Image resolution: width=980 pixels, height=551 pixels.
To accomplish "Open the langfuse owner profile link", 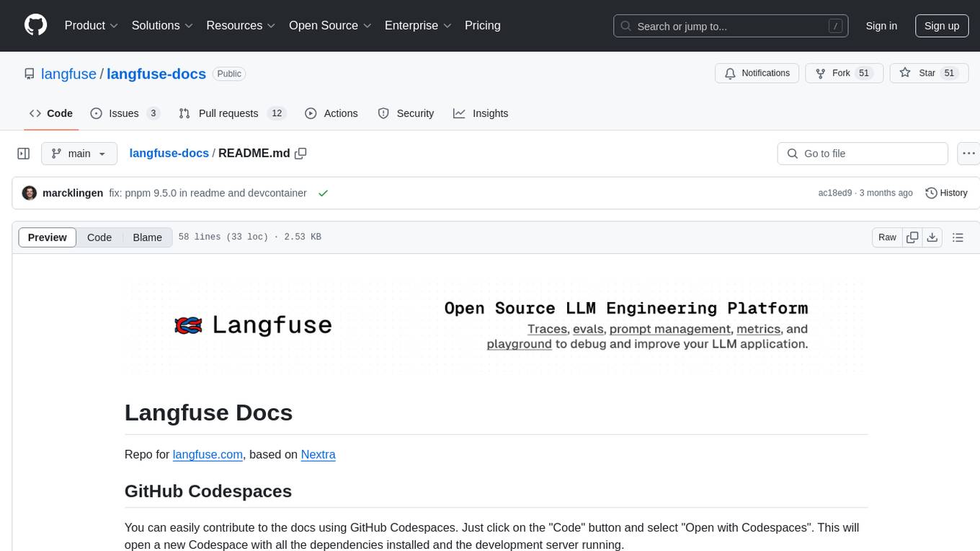I will point(69,74).
